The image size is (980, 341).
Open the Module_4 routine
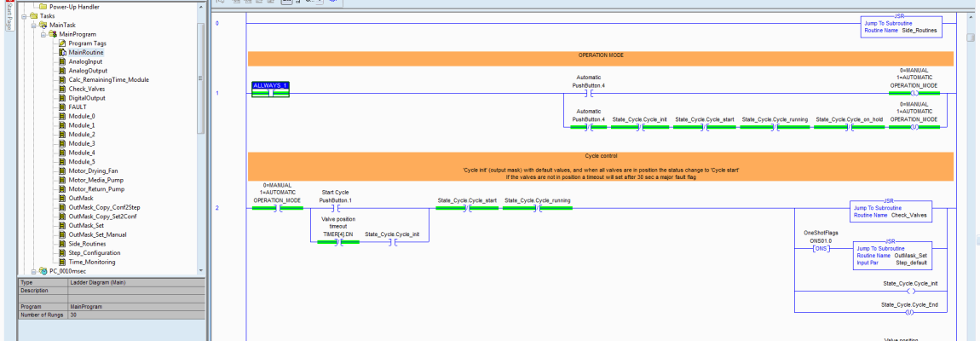coord(82,152)
